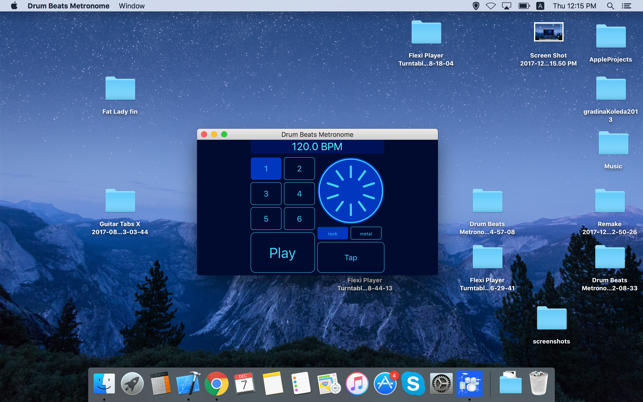Select beat pattern 5
This screenshot has height=402, width=643.
(x=266, y=219)
